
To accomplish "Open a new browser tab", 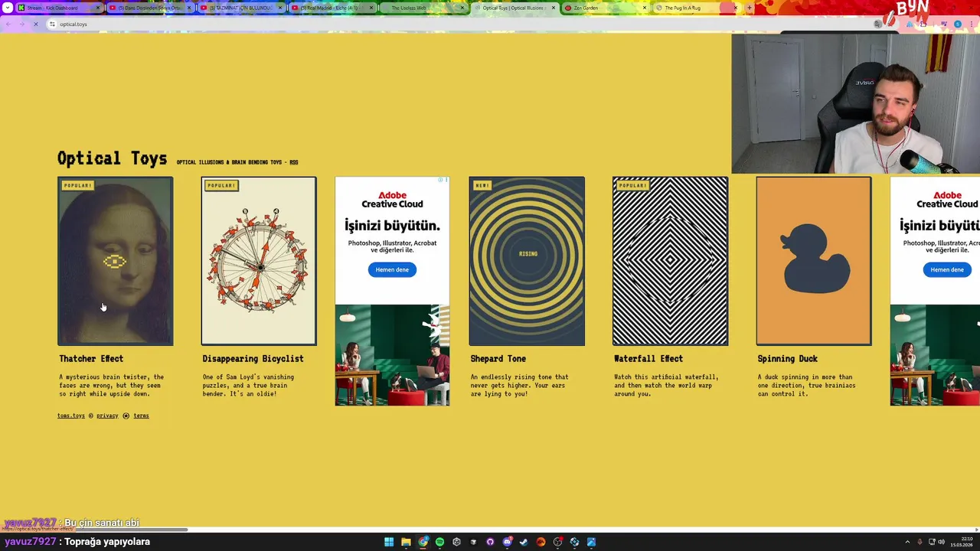I will click(x=750, y=8).
